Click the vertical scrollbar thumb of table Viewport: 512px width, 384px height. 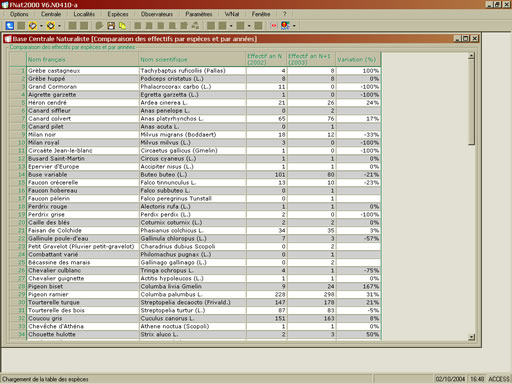click(471, 102)
